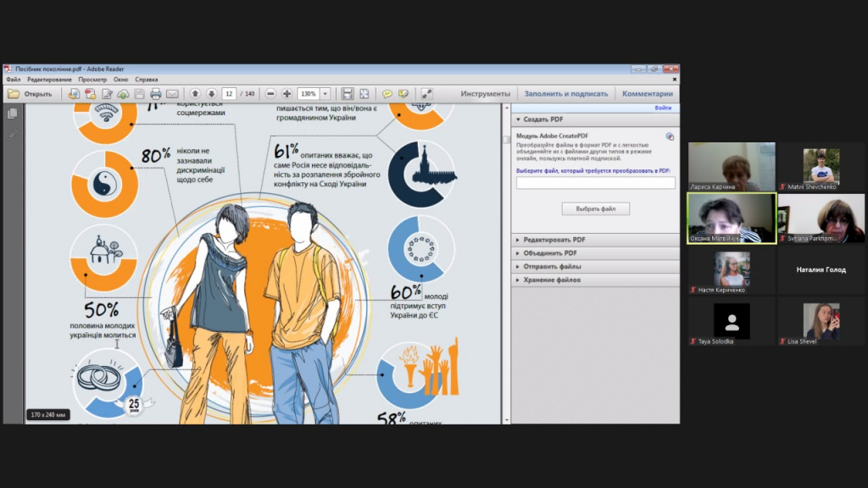Send file by email envelope icon
This screenshot has width=868, height=488.
[x=173, y=94]
